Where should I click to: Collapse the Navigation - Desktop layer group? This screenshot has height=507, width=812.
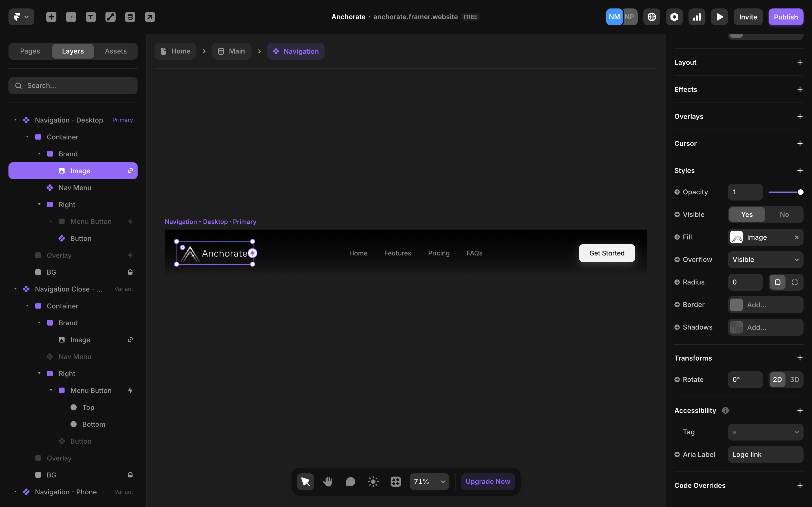click(16, 120)
